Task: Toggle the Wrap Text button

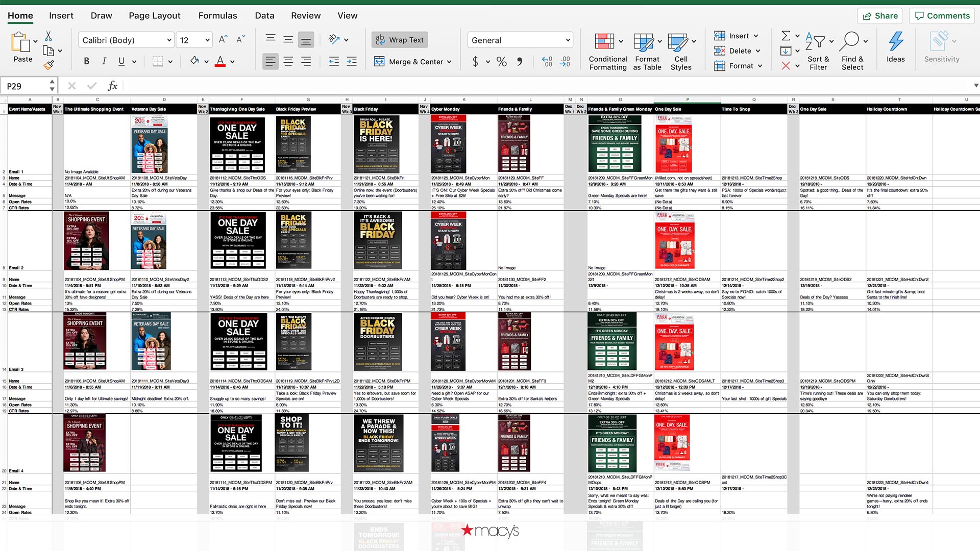Action: coord(400,40)
